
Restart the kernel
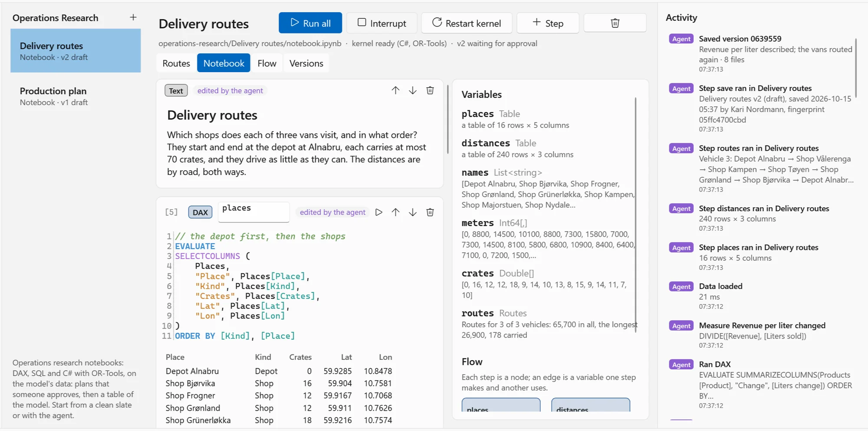(467, 23)
